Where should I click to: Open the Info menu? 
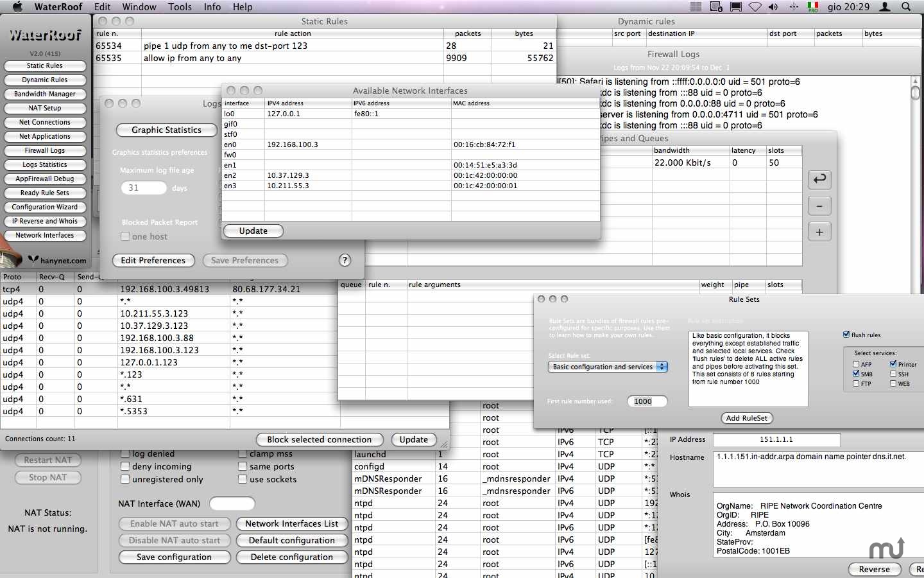click(212, 6)
